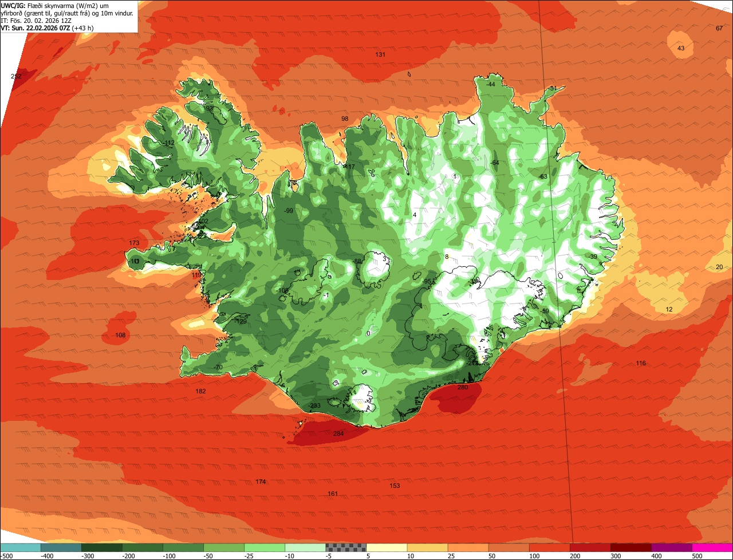Click the map value '252'

[x=16, y=76]
